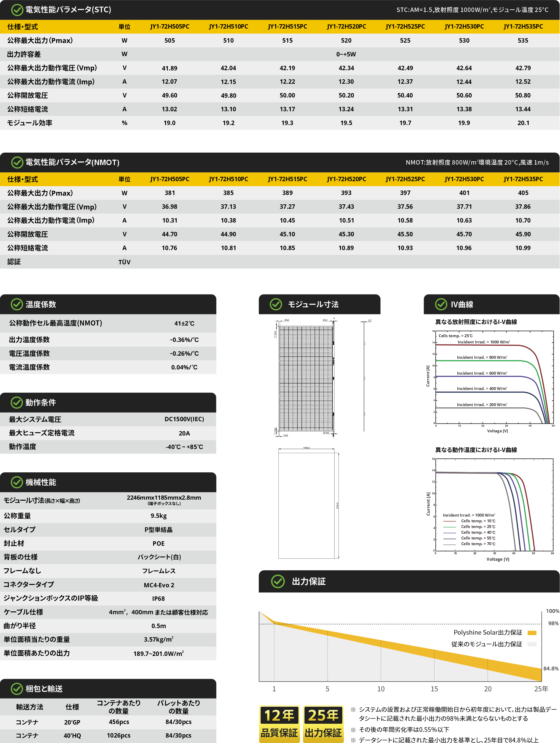Click the 25年 出力保証 badge
Image resolution: width=560 pixels, height=743 pixels.
coord(323,724)
